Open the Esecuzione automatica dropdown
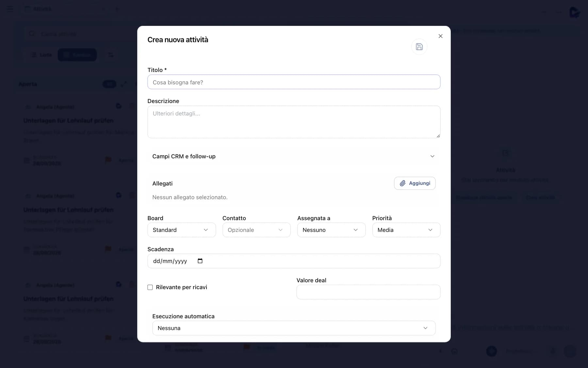588x368 pixels. [294, 328]
